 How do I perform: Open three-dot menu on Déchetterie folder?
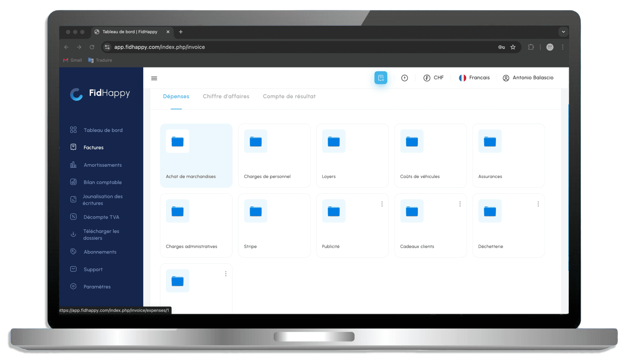[538, 204]
